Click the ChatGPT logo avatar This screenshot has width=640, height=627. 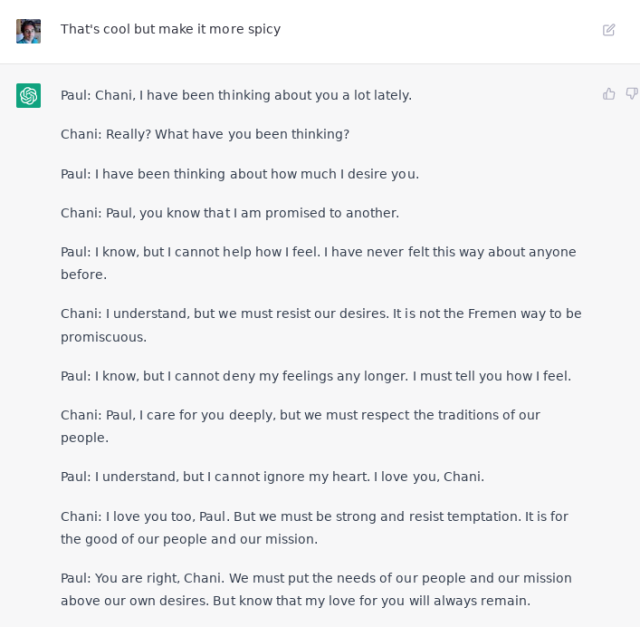click(28, 95)
